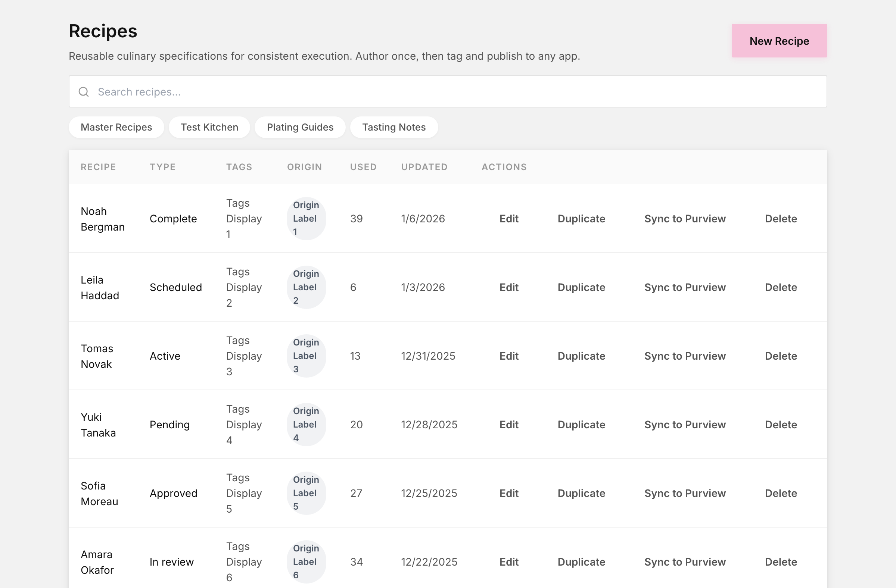896x588 pixels.
Task: Filter by Master Recipes tab
Action: pos(116,127)
